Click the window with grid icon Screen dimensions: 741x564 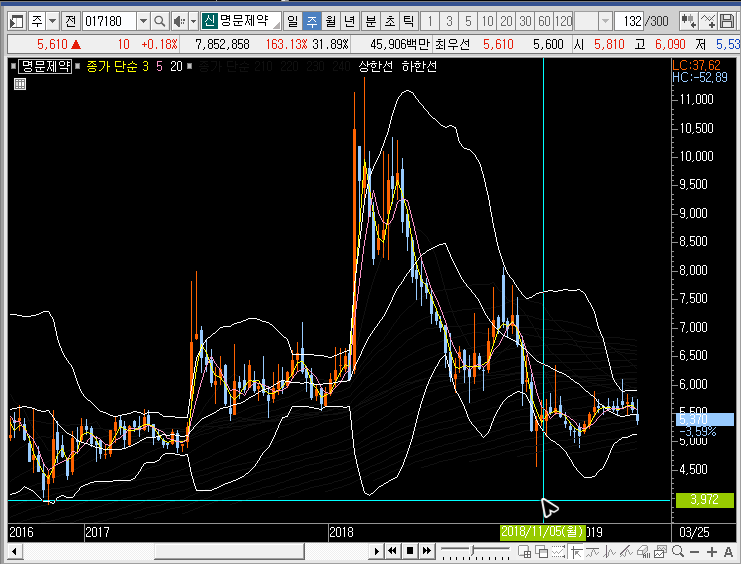tap(525, 552)
